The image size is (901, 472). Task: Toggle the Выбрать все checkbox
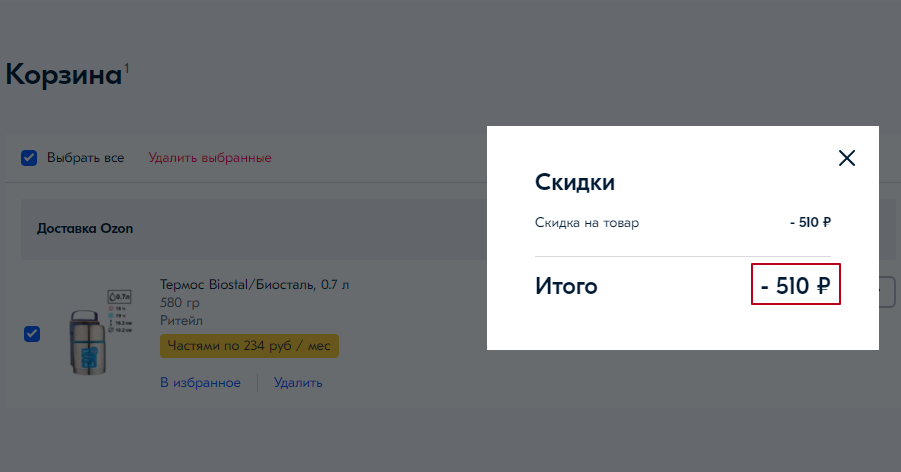[x=30, y=158]
